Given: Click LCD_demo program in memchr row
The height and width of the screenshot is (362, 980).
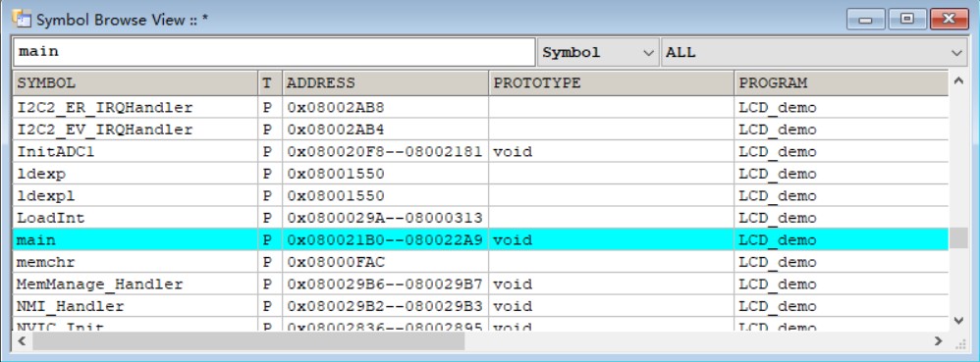Looking at the screenshot, I should click(x=778, y=262).
